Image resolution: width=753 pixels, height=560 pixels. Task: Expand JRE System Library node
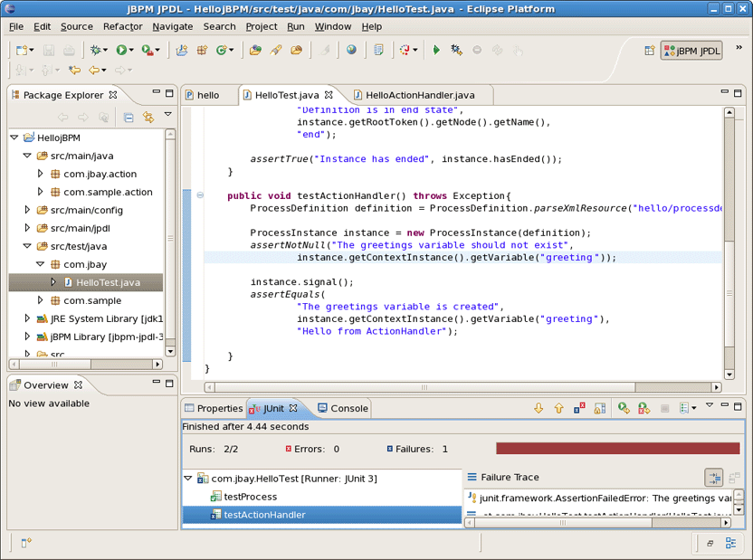[x=27, y=318]
